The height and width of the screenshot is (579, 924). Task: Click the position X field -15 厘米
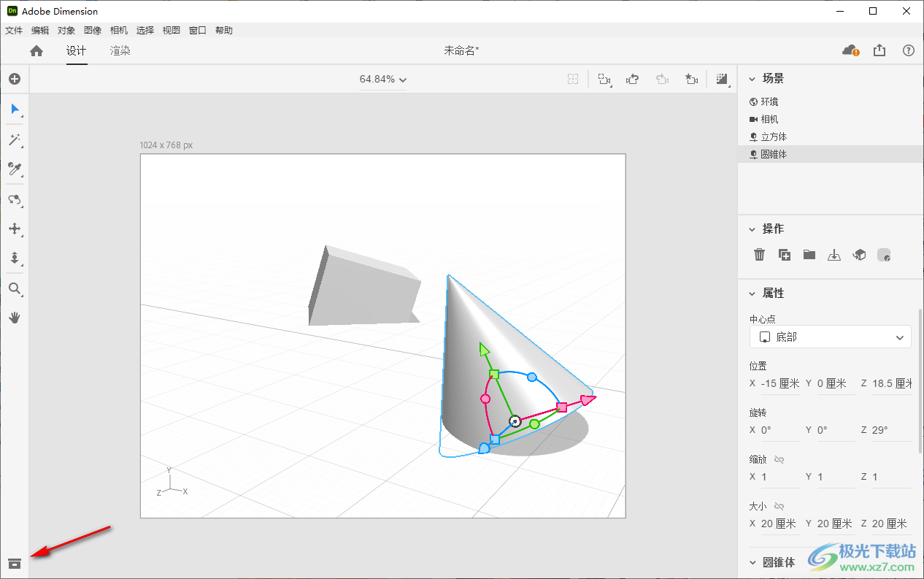[x=780, y=383]
